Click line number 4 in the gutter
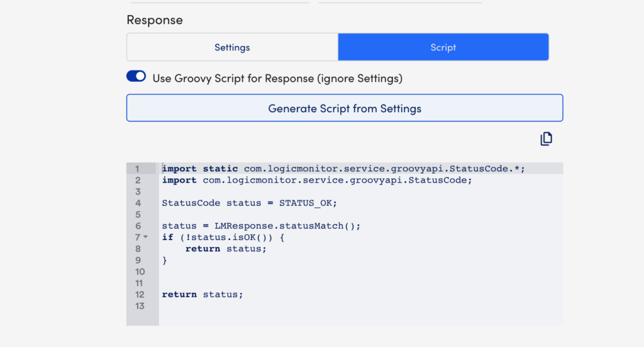This screenshot has height=347, width=644. pos(138,203)
